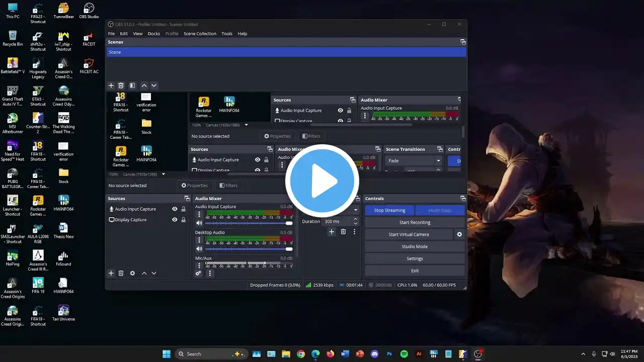Open Desktop Audio three-dot options menu
This screenshot has width=644, height=362.
pos(199,240)
